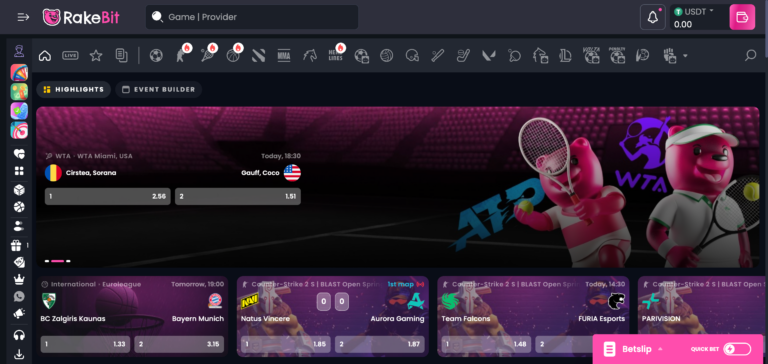Open International Euroleague league label
Screen dimensions: 768x364
pos(96,284)
